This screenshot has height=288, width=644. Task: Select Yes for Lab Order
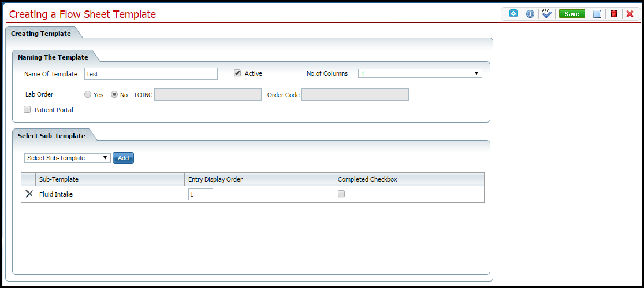(x=88, y=95)
